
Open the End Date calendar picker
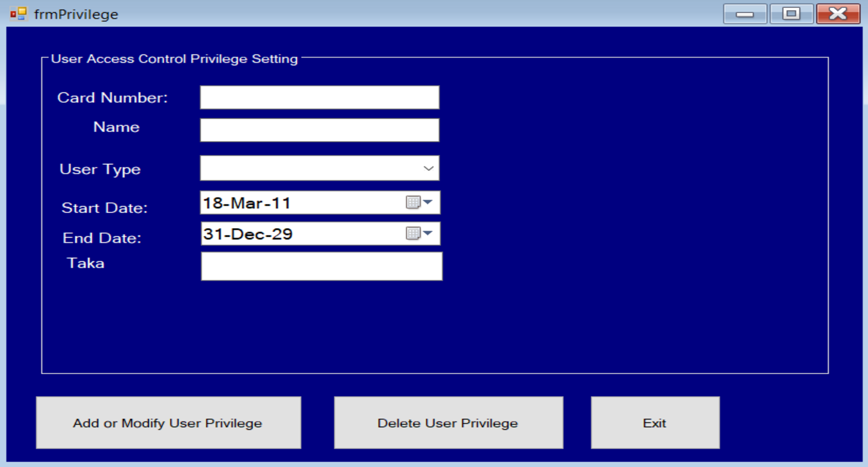point(419,233)
